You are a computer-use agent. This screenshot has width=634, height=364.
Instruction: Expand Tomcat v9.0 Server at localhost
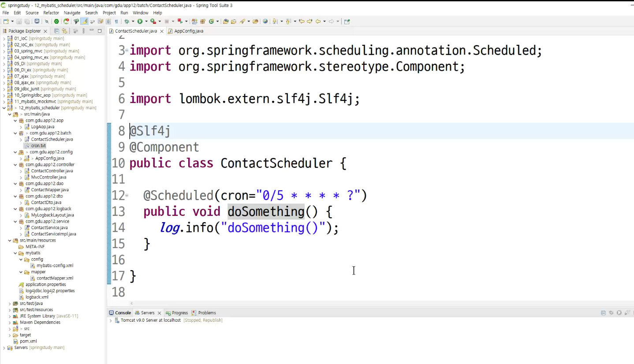tap(111, 320)
